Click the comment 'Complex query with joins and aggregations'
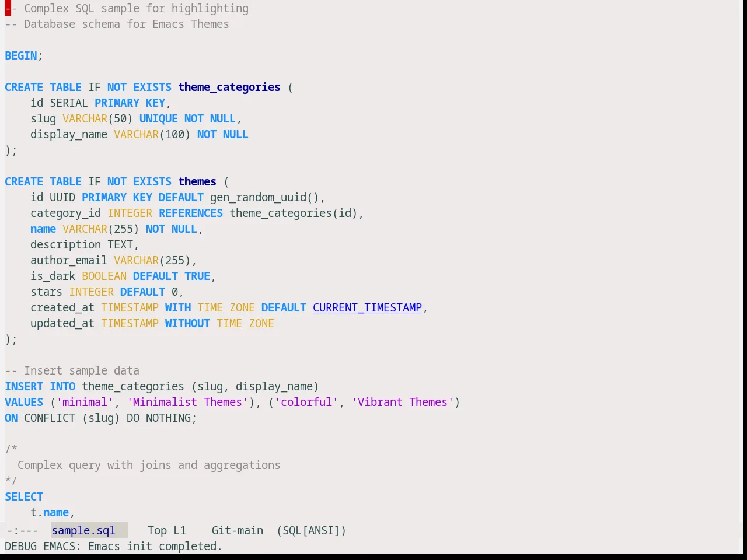Image resolution: width=747 pixels, height=560 pixels. pyautogui.click(x=149, y=465)
